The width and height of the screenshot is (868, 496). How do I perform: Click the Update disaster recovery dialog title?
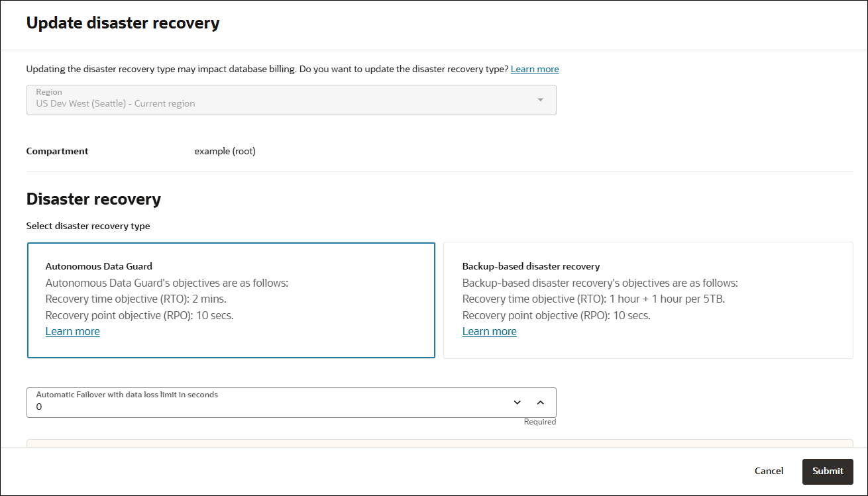click(123, 23)
